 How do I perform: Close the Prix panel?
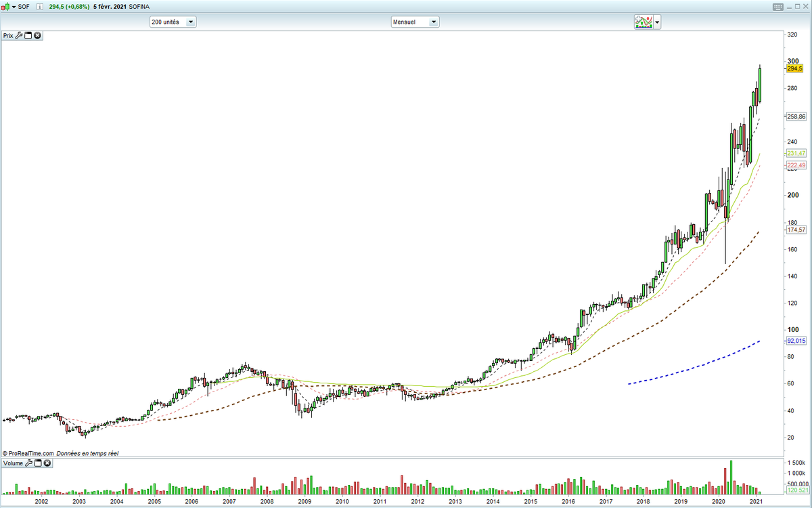pos(37,35)
